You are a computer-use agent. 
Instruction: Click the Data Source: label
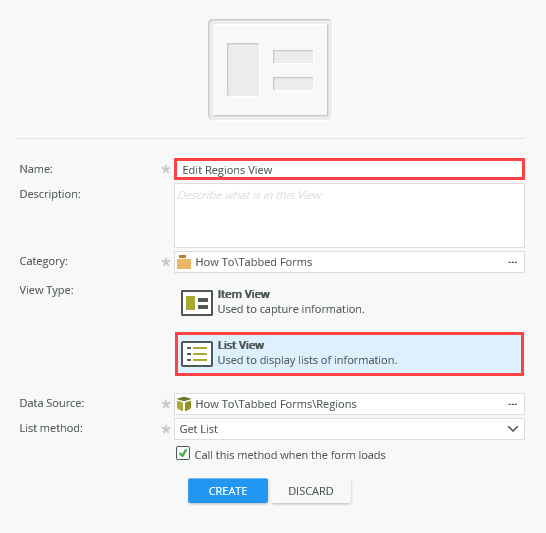(x=52, y=403)
